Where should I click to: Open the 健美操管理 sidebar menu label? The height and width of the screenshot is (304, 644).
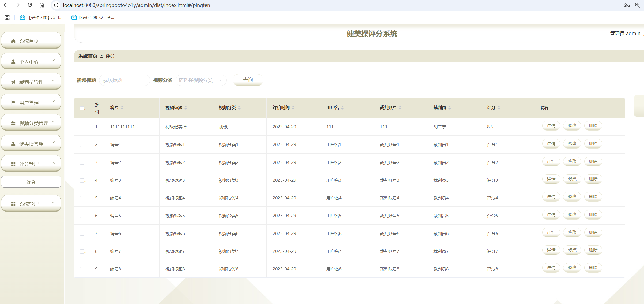pyautogui.click(x=31, y=144)
